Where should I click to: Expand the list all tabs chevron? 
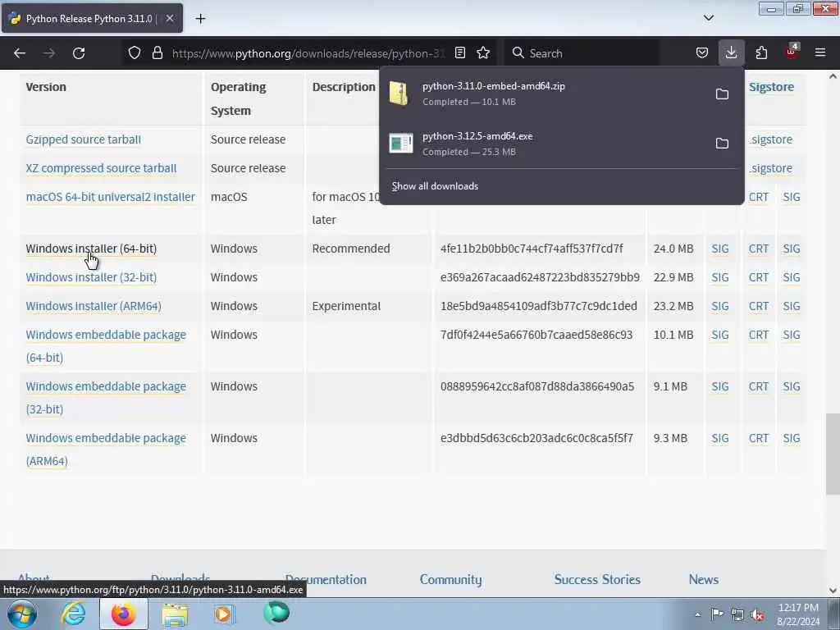[x=708, y=18]
